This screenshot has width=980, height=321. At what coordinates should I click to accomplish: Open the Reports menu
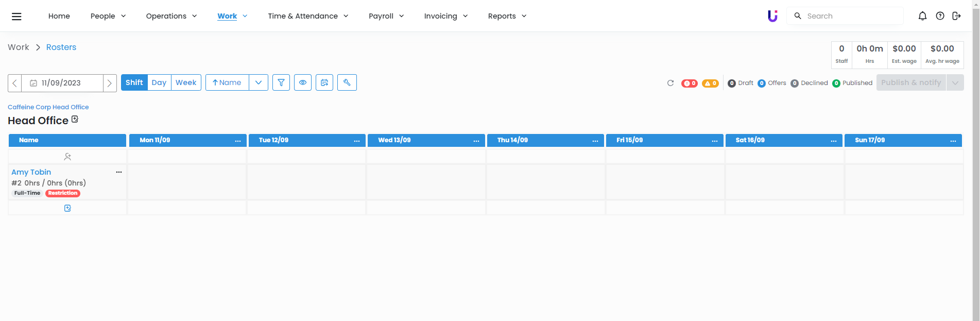[x=507, y=16]
